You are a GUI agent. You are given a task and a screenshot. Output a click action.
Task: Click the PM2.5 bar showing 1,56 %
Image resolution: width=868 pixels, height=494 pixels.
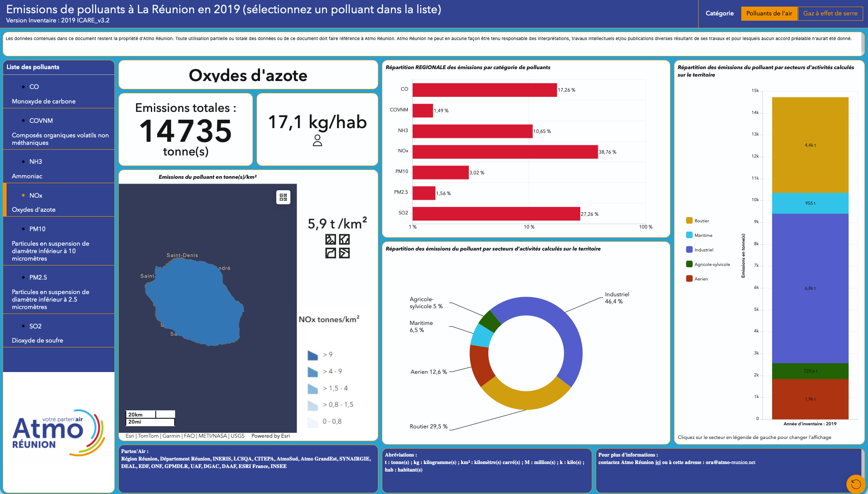pos(424,193)
